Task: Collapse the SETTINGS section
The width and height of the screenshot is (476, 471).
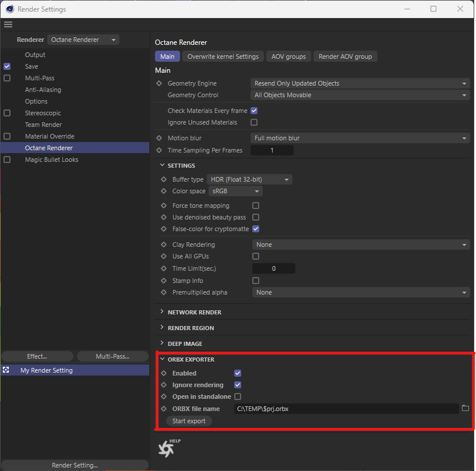Action: (162, 165)
